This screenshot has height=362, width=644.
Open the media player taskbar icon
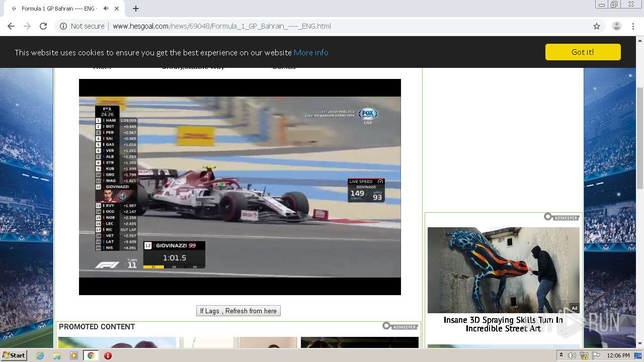[x=74, y=355]
